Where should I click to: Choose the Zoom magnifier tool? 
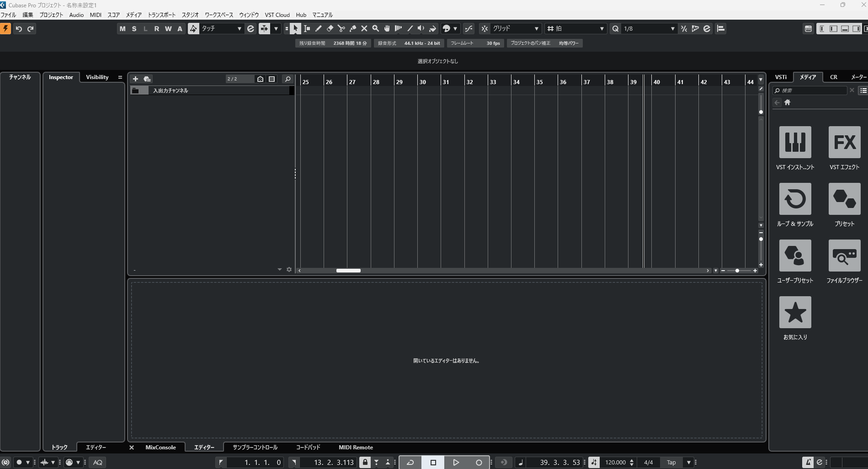pyautogui.click(x=375, y=28)
